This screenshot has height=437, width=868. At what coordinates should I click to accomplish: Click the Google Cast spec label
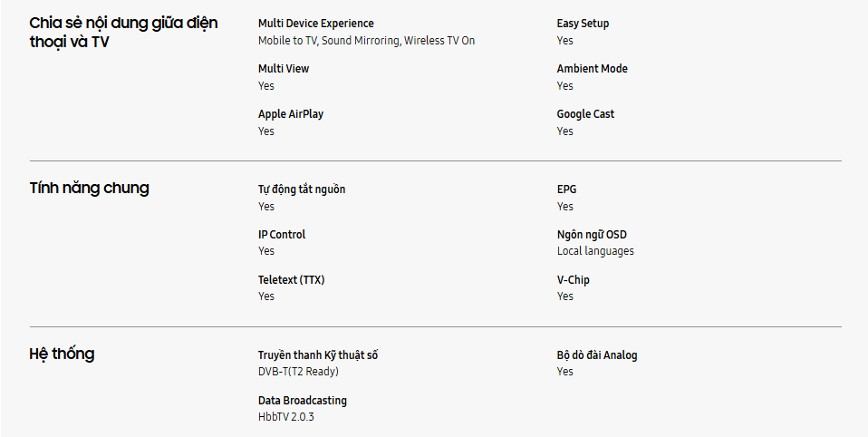pos(585,114)
